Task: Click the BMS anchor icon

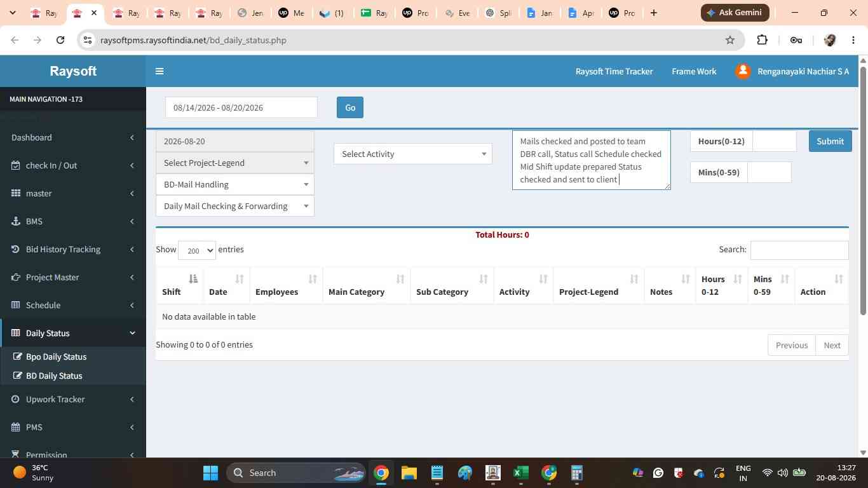Action: 16,221
